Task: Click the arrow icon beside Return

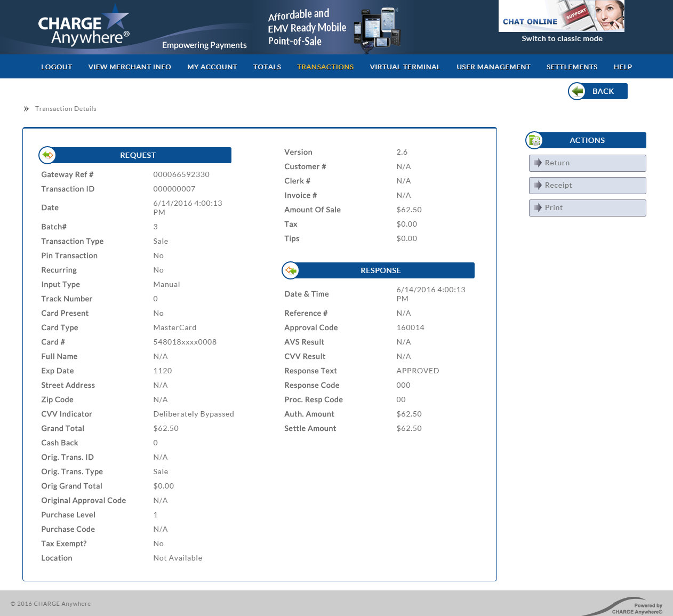Action: click(x=538, y=163)
